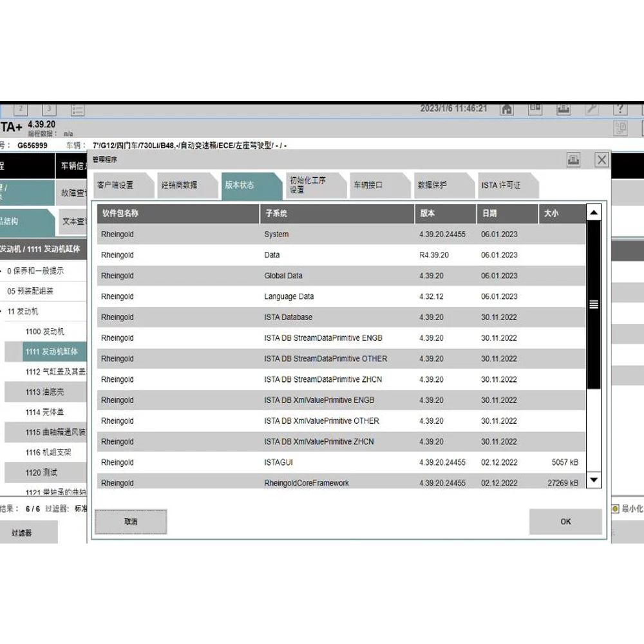This screenshot has height=644, width=644.
Task: Open the 初始化工序设置 tab
Action: (x=316, y=185)
